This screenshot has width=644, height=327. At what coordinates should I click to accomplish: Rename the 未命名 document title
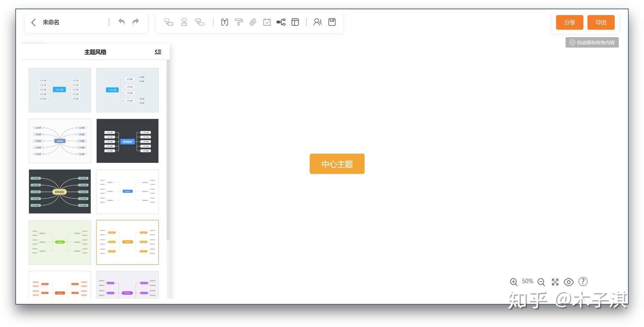pos(51,22)
